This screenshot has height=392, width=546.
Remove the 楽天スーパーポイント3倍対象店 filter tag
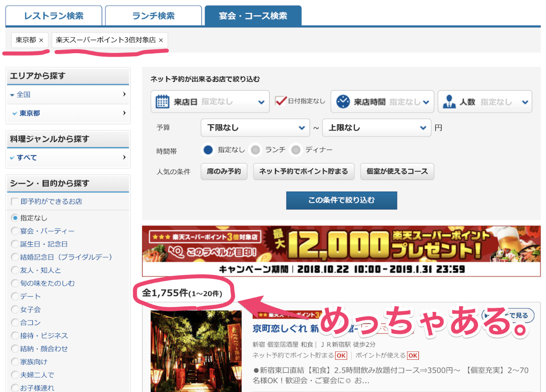pyautogui.click(x=161, y=40)
